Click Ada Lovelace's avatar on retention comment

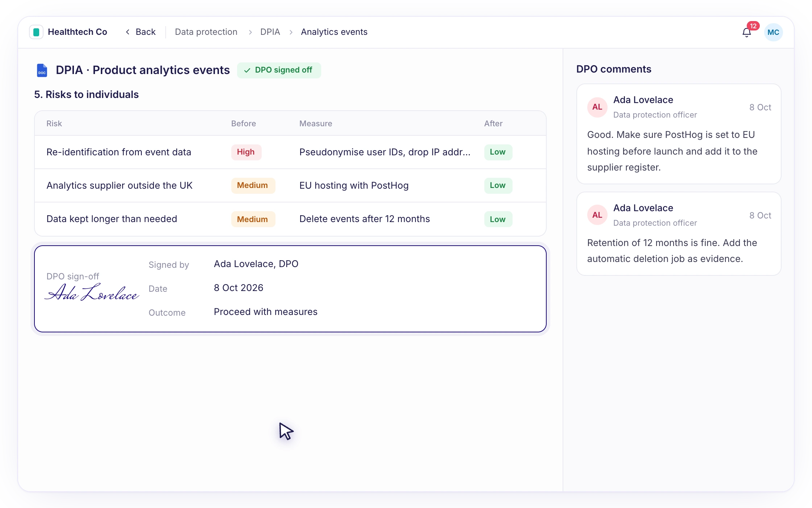click(597, 215)
